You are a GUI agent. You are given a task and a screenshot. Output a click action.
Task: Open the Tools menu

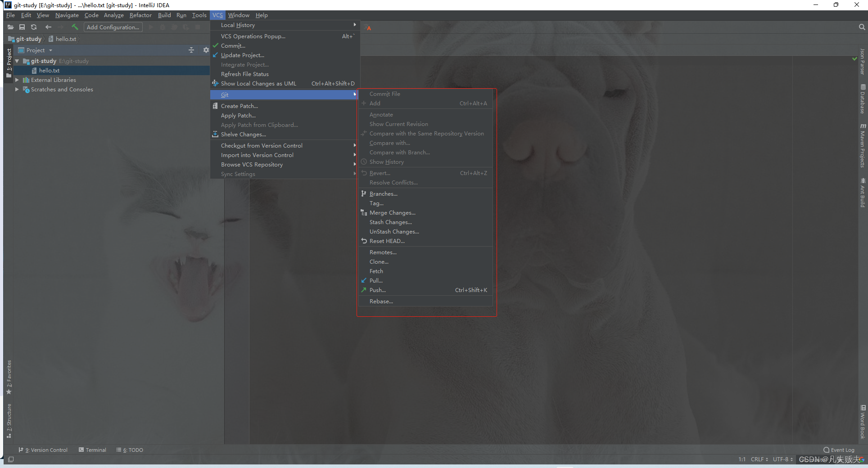tap(199, 15)
